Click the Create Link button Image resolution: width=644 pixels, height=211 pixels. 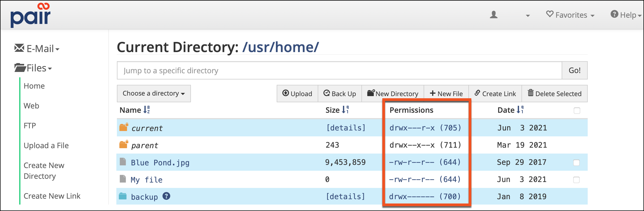coord(495,93)
